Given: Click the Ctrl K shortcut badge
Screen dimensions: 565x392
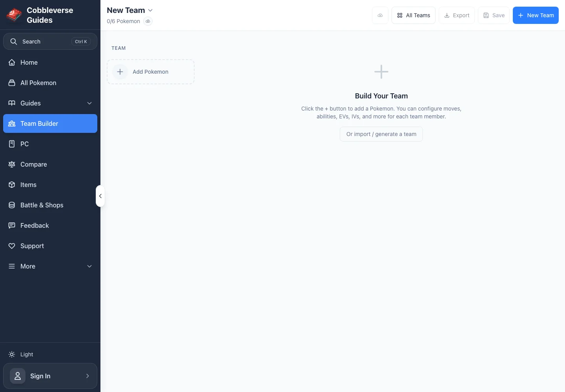Looking at the screenshot, I should tap(81, 42).
